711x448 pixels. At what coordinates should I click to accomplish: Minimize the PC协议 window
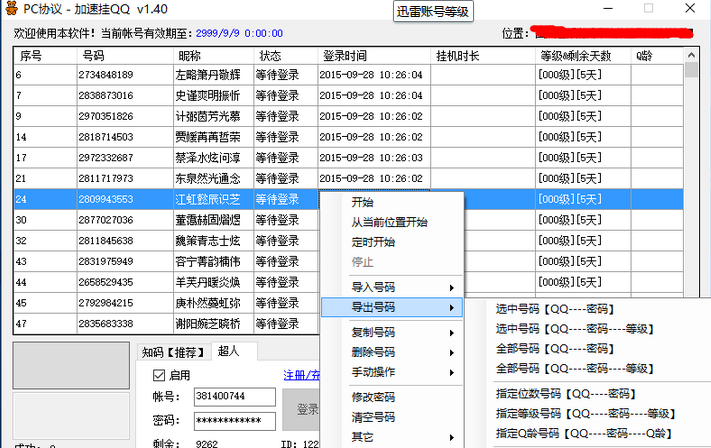608,8
